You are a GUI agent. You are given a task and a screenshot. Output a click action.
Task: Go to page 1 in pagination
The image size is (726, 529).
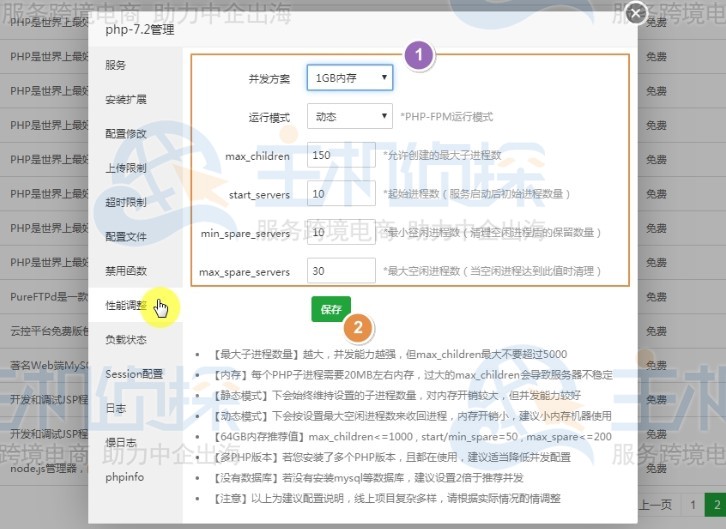pos(691,505)
